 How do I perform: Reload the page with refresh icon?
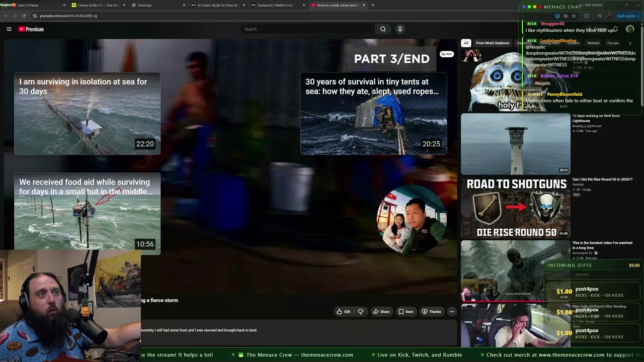(x=24, y=16)
